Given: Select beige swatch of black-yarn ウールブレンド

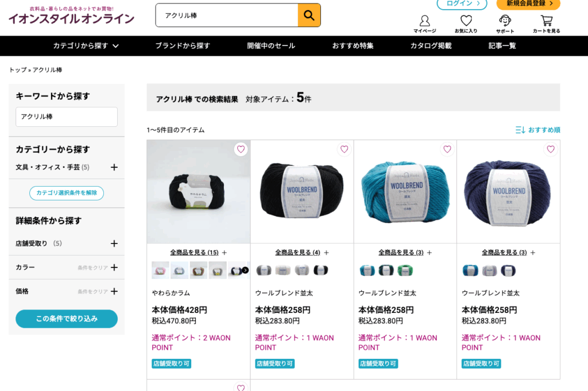Looking at the screenshot, I should point(283,270).
